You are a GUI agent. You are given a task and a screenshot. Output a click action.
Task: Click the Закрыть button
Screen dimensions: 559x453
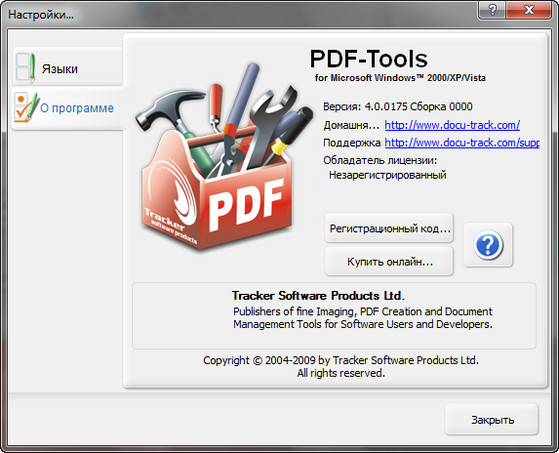point(492,419)
